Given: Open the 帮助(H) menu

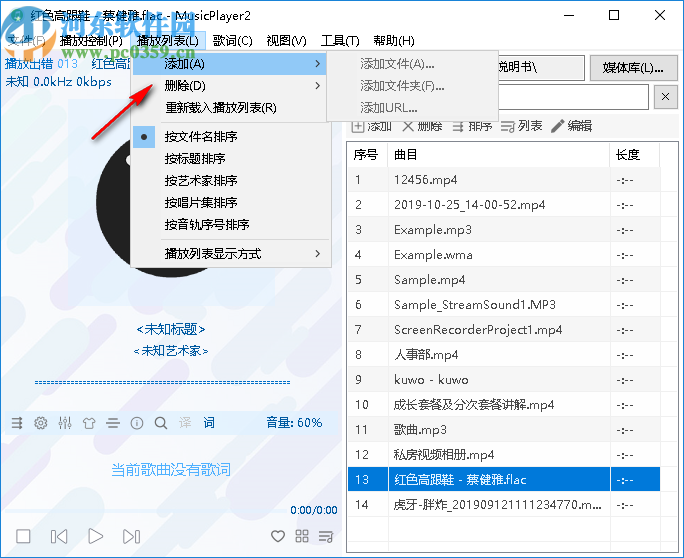Looking at the screenshot, I should (x=394, y=41).
